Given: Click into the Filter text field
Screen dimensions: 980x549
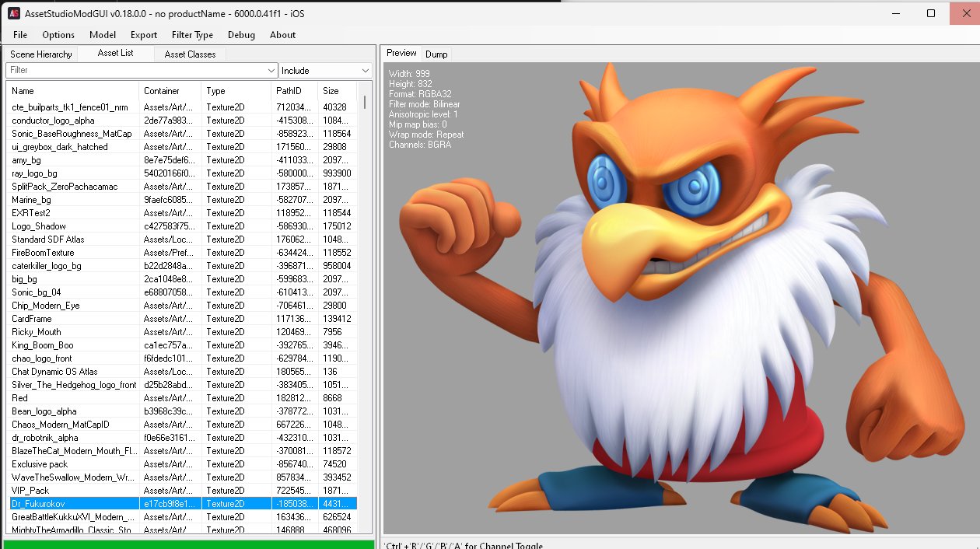Looking at the screenshot, I should tap(132, 71).
